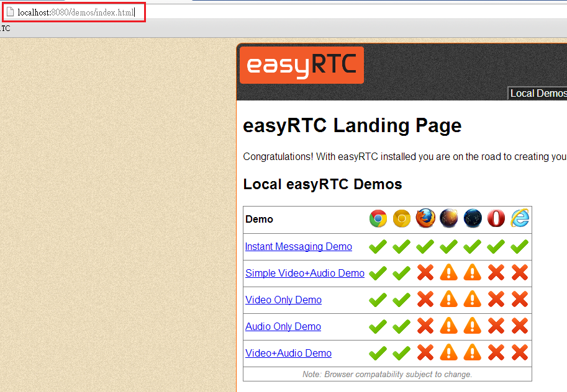Screen dimensions: 567x392
Task: Open the Video+Audio Demo link
Action: point(288,353)
